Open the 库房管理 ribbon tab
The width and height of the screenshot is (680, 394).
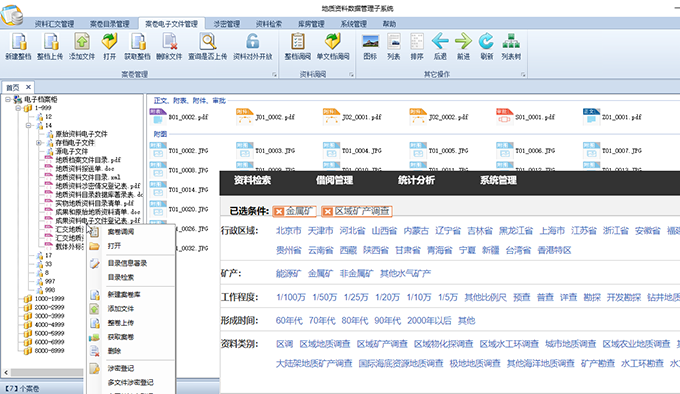click(311, 24)
